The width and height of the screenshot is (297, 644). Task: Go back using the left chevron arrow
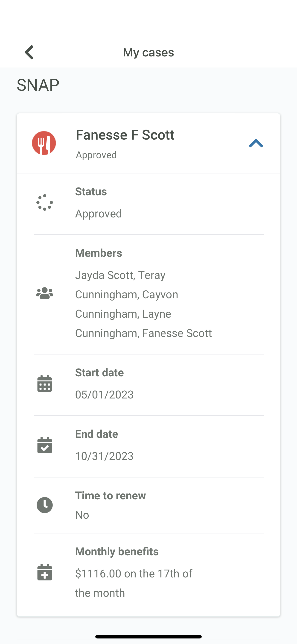(29, 52)
